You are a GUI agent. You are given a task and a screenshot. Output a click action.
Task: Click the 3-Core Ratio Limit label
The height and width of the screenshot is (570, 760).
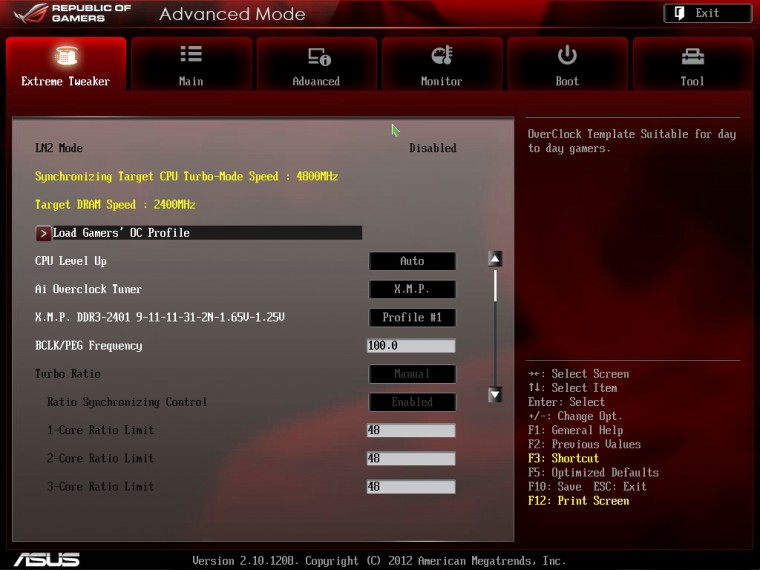click(x=100, y=486)
